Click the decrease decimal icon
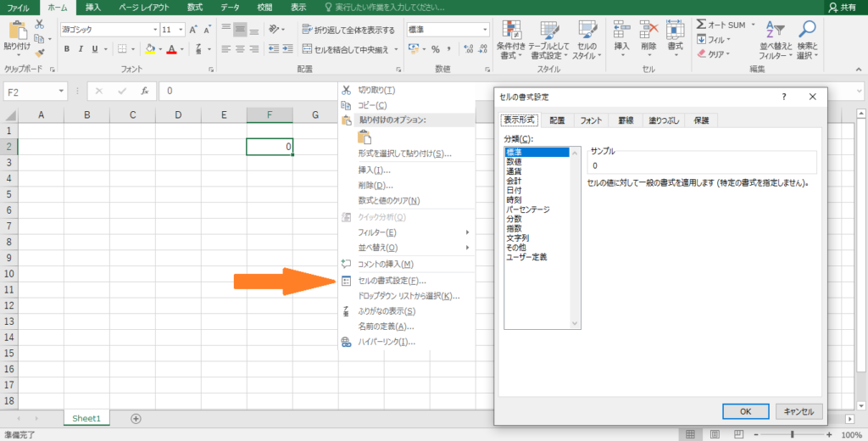Screen dimensions: 868x441 coord(483,49)
